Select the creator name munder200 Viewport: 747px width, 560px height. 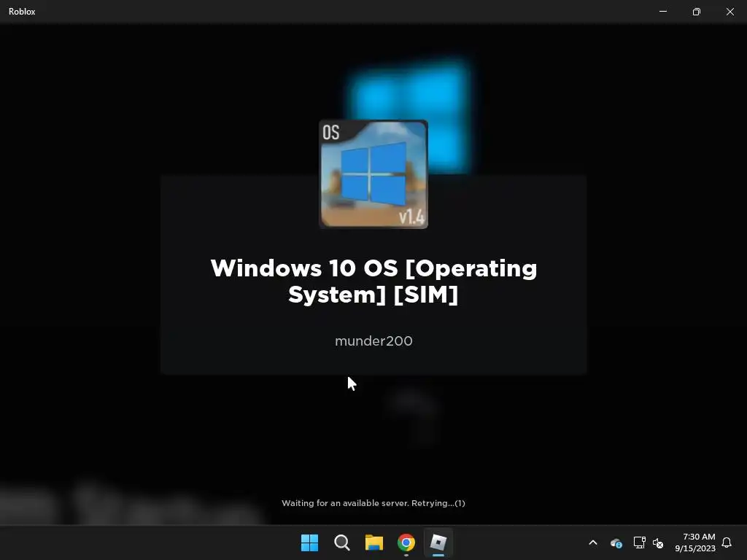(373, 341)
